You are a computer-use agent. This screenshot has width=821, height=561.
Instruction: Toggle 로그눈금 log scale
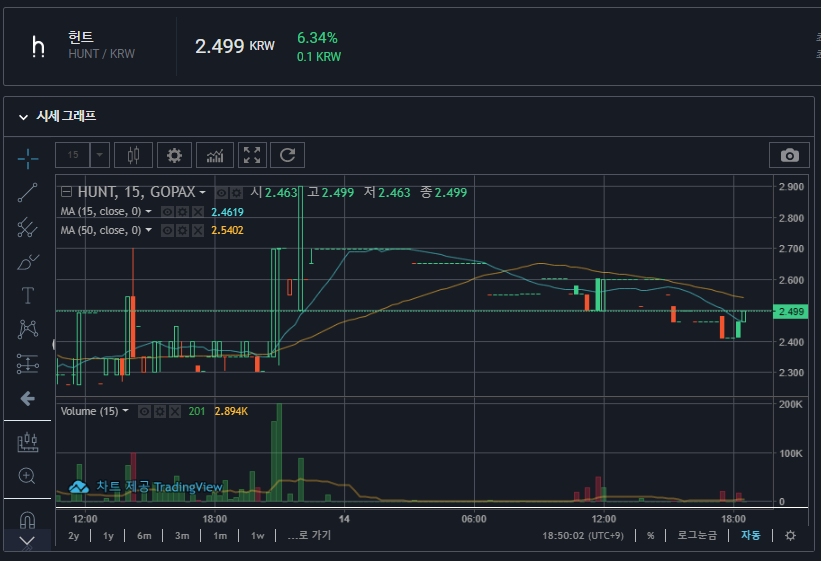coord(697,535)
